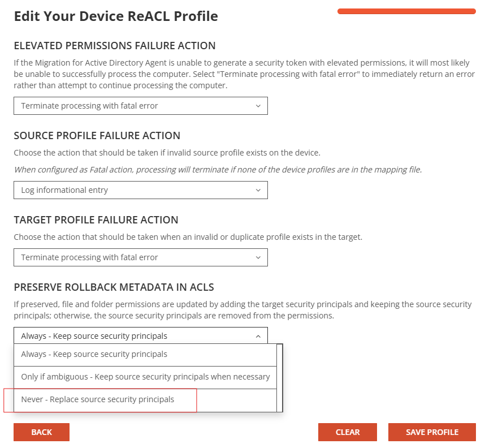Click the CLEAR button
The width and height of the screenshot is (485, 448).
[x=347, y=432]
